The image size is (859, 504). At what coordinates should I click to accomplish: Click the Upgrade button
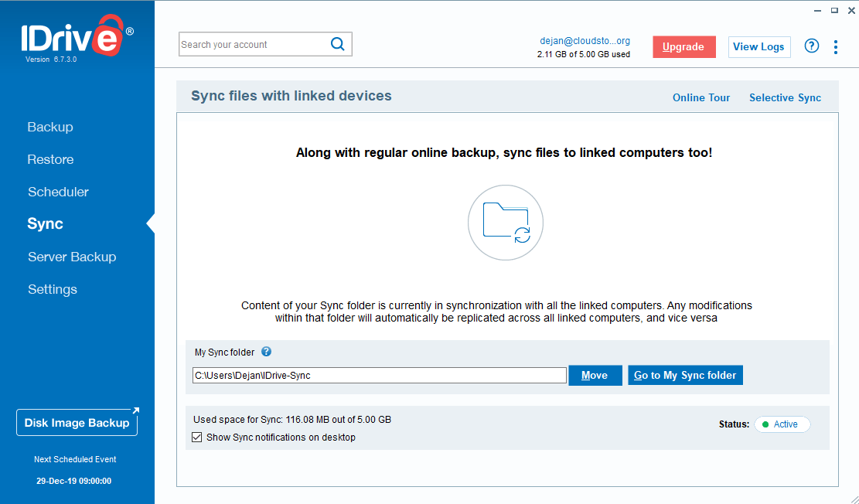(683, 46)
